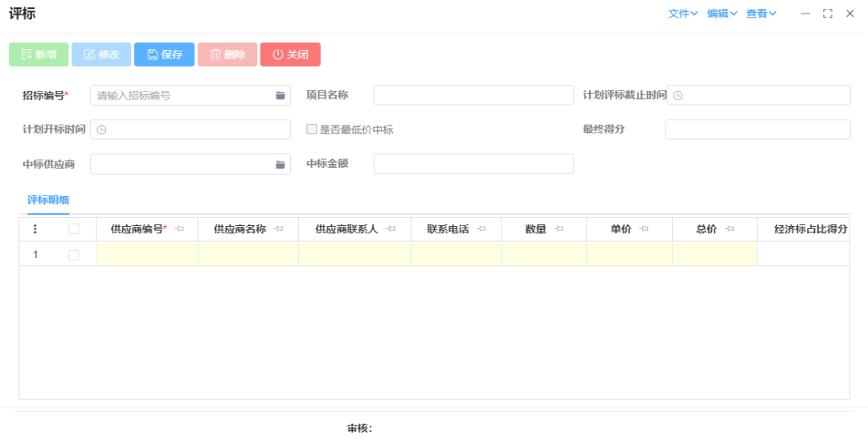Toggle fullscreen for the 评标 window
868x443 pixels.
click(828, 14)
